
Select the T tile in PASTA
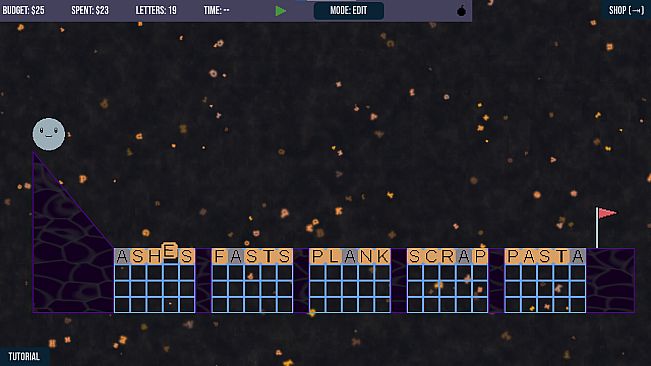561,256
